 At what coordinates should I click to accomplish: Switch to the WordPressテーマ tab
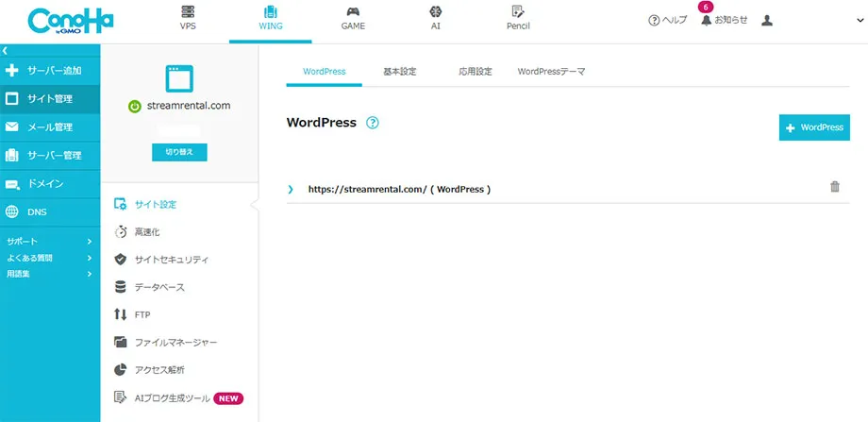point(551,72)
